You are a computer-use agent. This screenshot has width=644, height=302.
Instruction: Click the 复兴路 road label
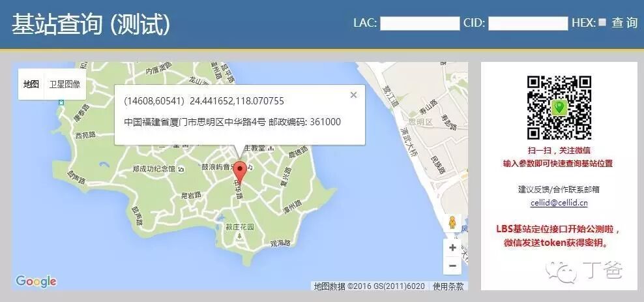285,177
